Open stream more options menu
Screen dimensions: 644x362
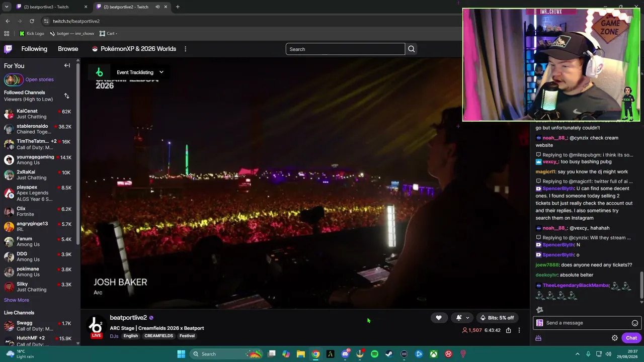pos(519,330)
